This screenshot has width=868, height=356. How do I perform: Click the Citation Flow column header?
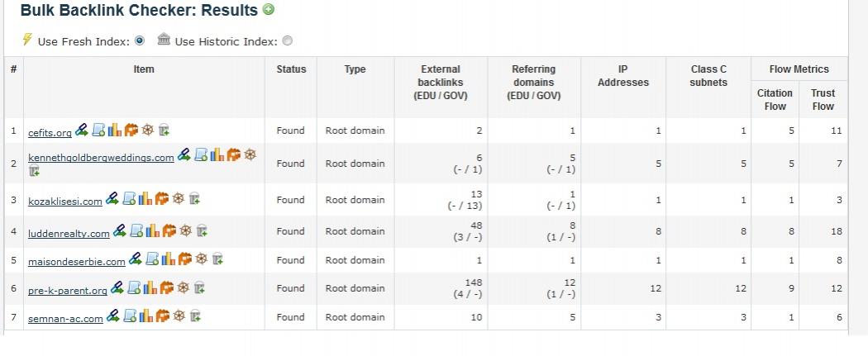[x=775, y=99]
